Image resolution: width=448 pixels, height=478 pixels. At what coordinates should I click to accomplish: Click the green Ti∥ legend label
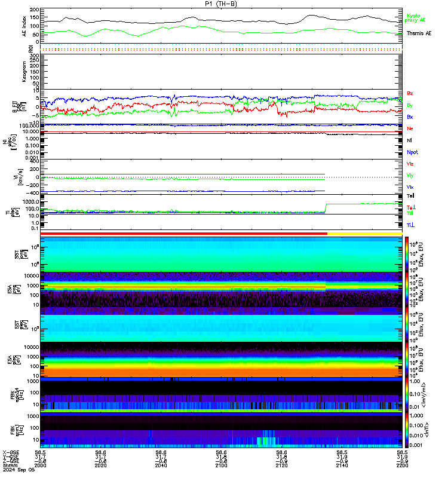pos(410,213)
